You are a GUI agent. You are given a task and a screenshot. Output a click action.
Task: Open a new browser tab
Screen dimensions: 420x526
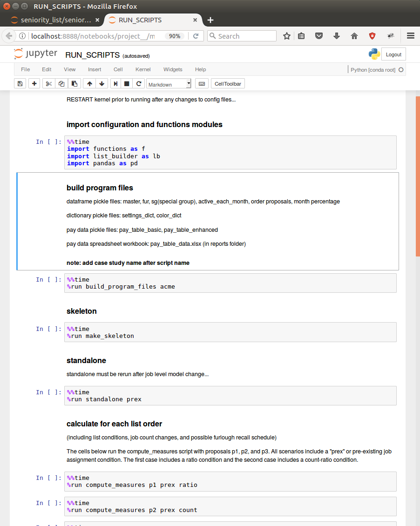tap(210, 20)
